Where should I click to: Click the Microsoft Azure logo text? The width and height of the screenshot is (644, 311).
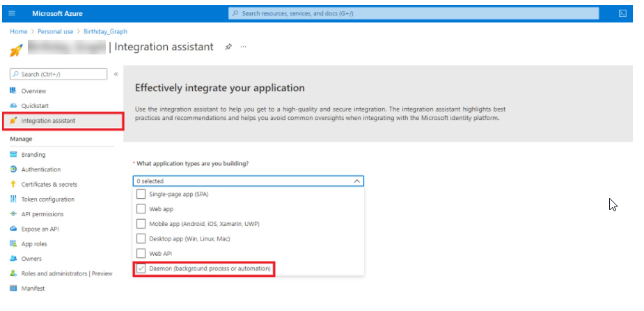pyautogui.click(x=58, y=13)
